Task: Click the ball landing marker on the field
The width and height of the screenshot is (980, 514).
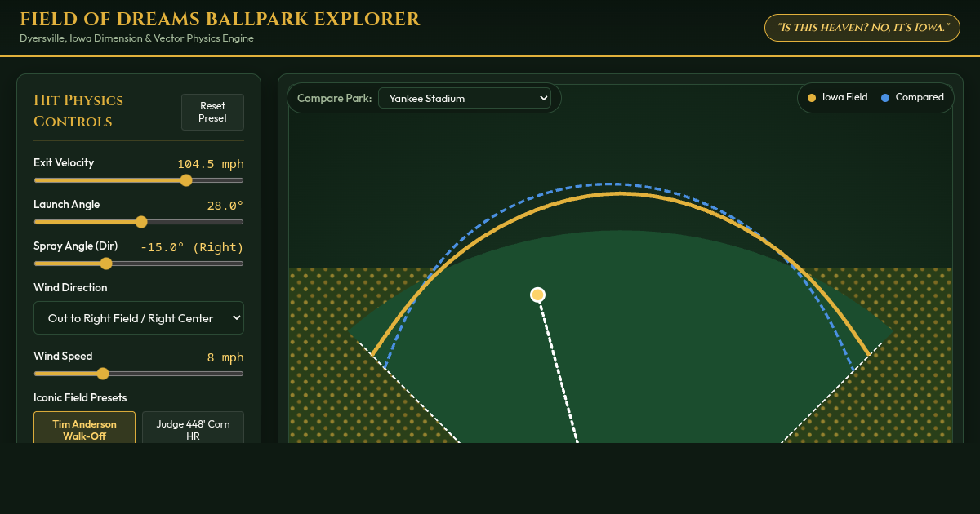Action: point(537,295)
